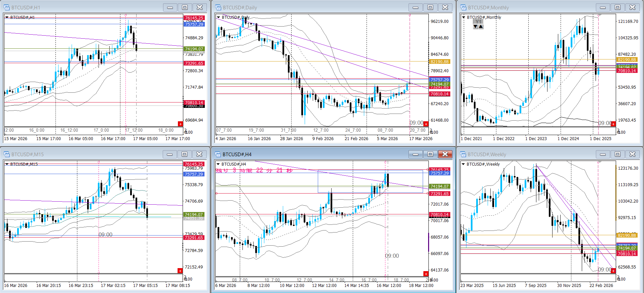
Task: Click the red plus icon on the H4 chart
Action: point(426,274)
